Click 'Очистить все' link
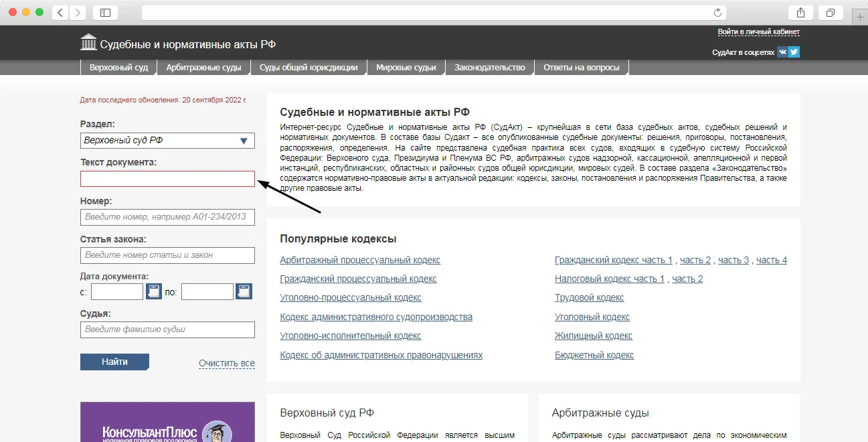The image size is (868, 442). (227, 364)
